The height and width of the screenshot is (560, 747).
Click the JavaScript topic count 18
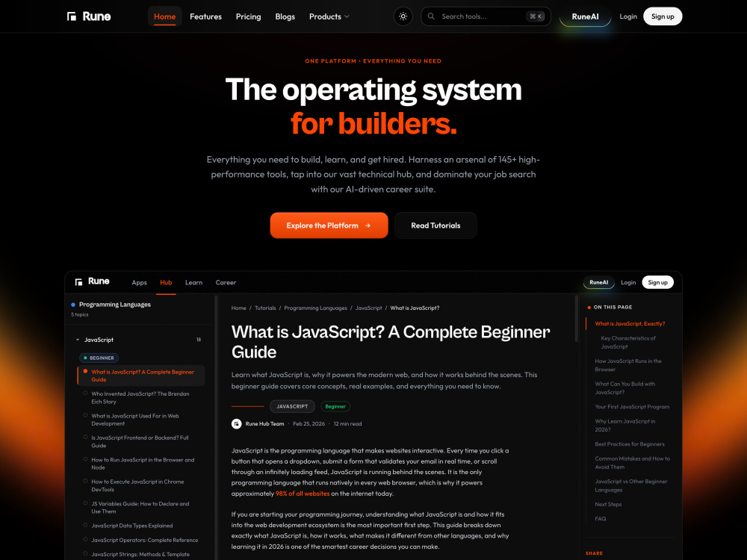[x=199, y=340]
